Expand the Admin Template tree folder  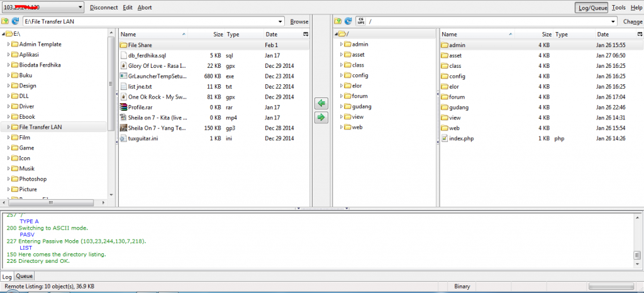pyautogui.click(x=9, y=44)
